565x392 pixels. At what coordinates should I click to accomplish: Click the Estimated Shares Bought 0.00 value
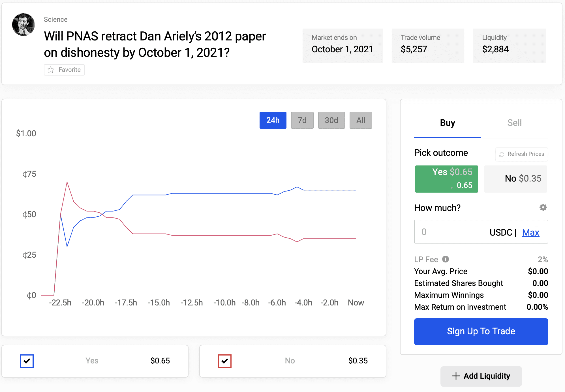click(x=540, y=283)
